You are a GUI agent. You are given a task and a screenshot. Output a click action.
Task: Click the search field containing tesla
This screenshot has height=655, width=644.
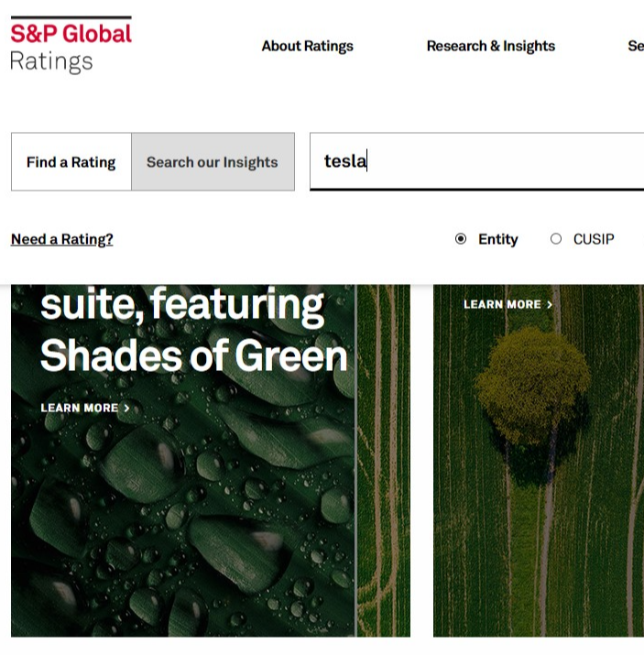[x=476, y=161]
